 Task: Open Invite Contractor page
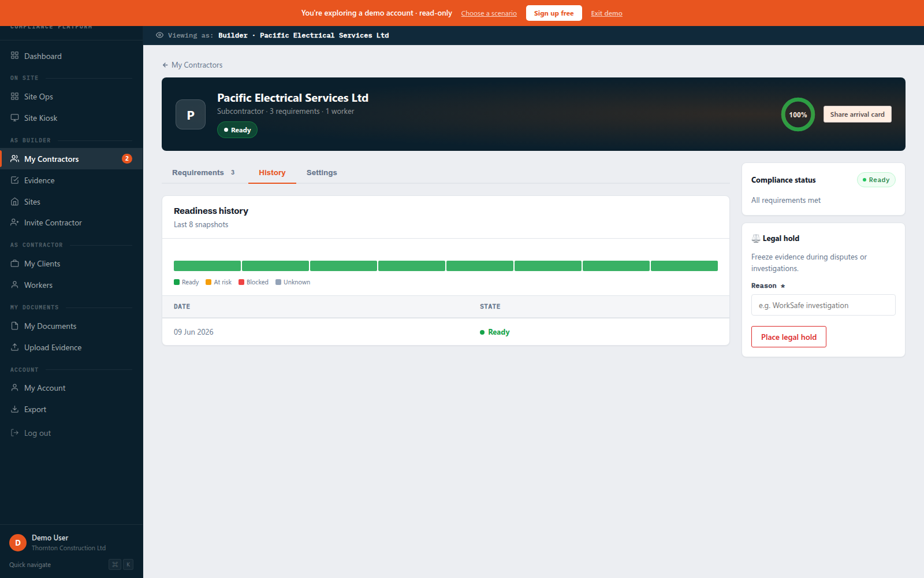tap(71, 223)
